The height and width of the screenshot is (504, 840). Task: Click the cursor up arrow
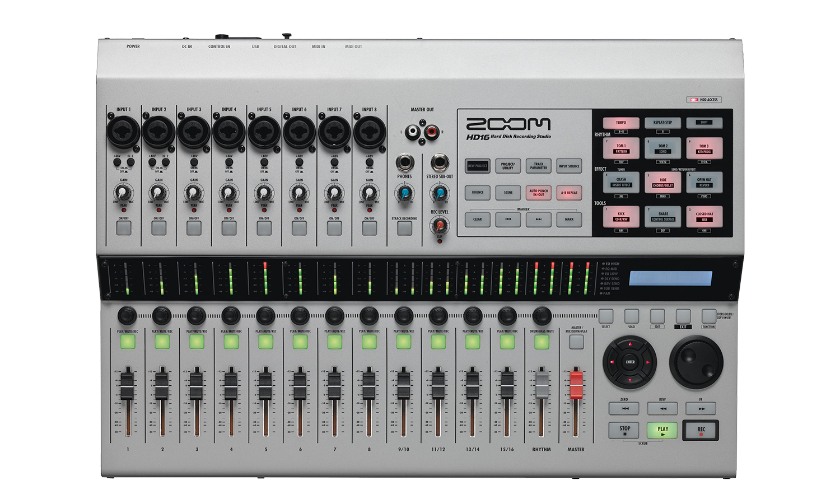click(630, 344)
